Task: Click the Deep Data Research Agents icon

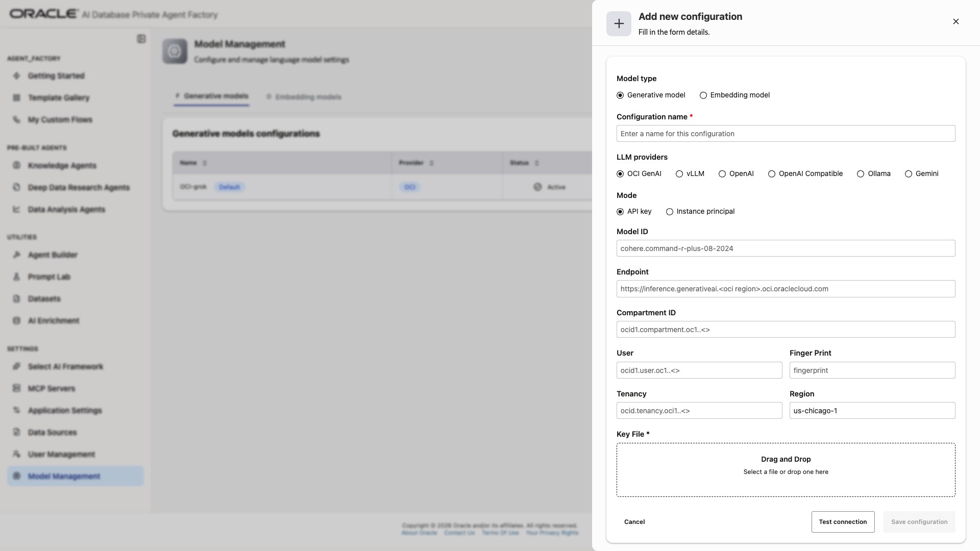Action: click(17, 188)
